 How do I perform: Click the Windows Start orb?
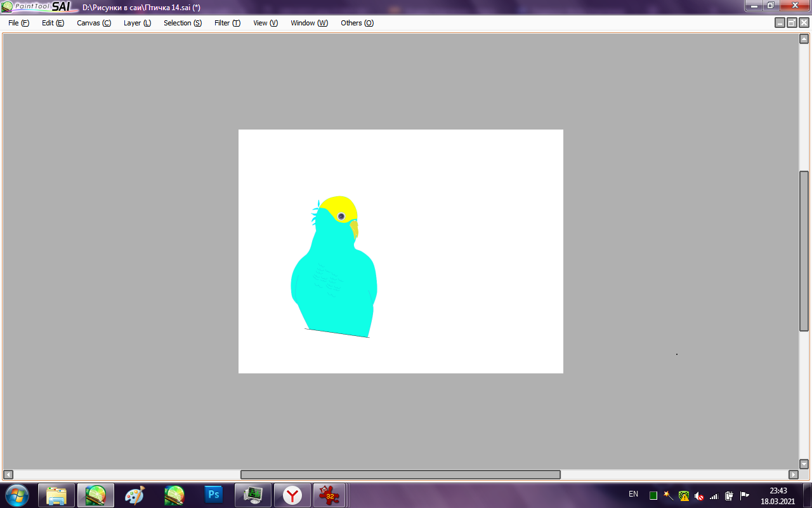coord(16,495)
